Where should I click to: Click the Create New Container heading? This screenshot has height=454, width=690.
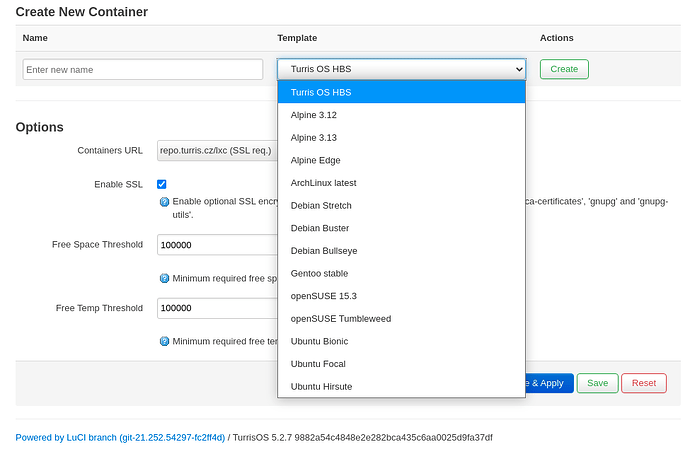pos(82,12)
